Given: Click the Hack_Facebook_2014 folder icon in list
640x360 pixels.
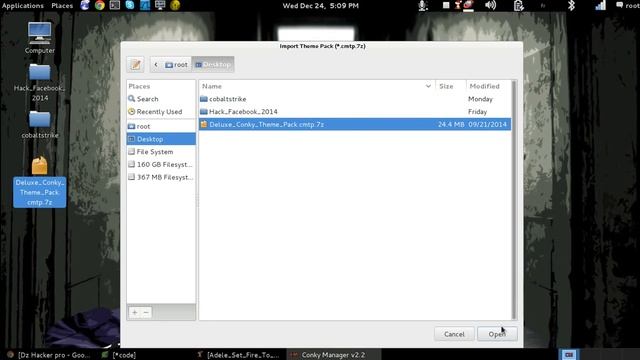Looking at the screenshot, I should click(x=204, y=111).
